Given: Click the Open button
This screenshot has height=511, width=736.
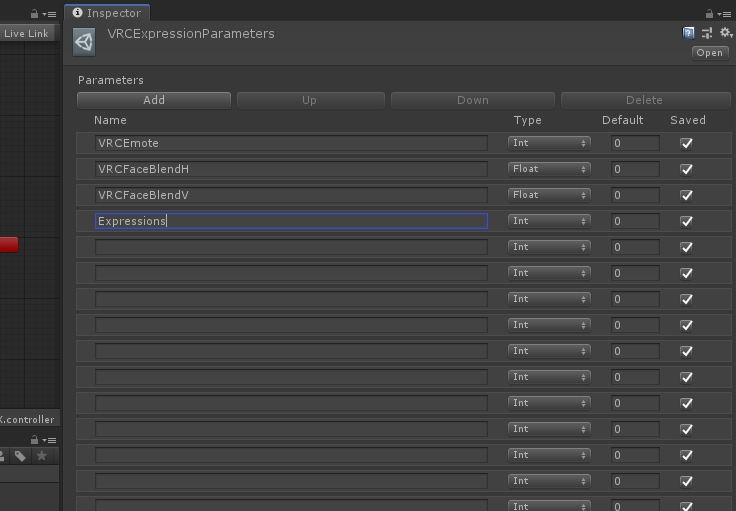Looking at the screenshot, I should (710, 53).
